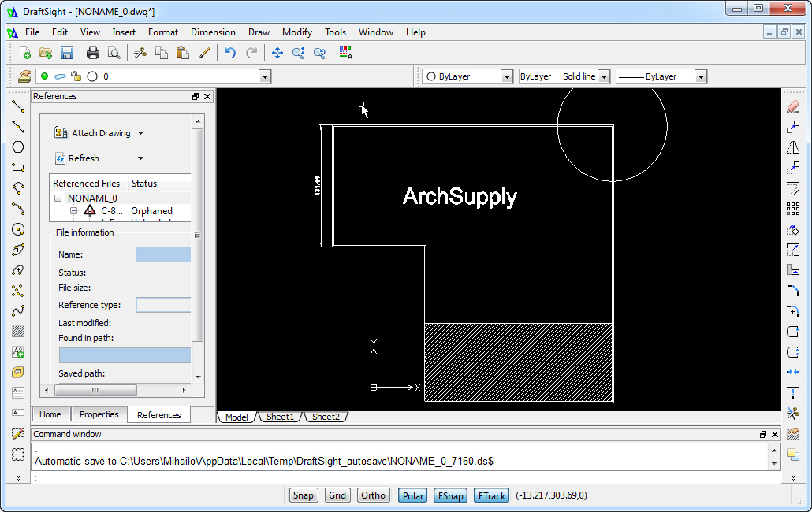Viewport: 812px width, 512px height.
Task: Undo the last action
Action: tap(230, 53)
